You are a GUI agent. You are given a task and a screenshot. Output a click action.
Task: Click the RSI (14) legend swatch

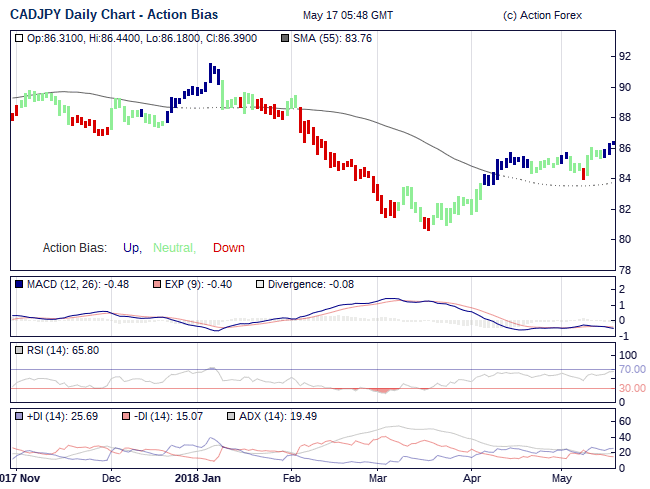pyautogui.click(x=19, y=350)
